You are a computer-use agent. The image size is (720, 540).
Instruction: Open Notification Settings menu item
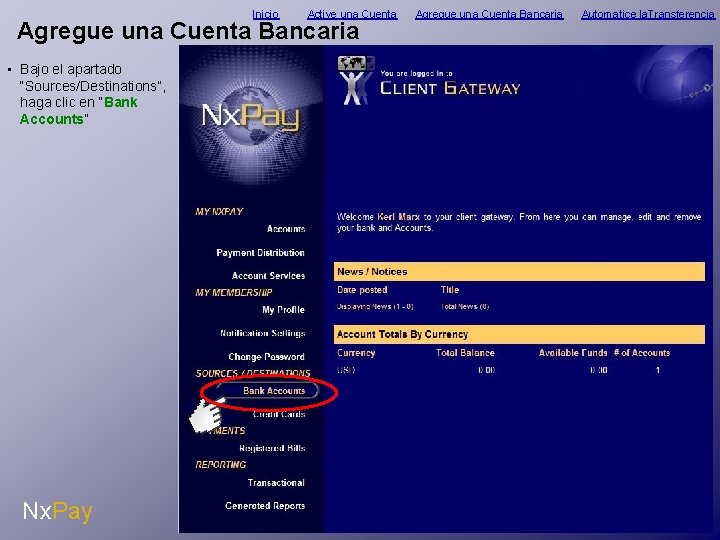tap(263, 333)
